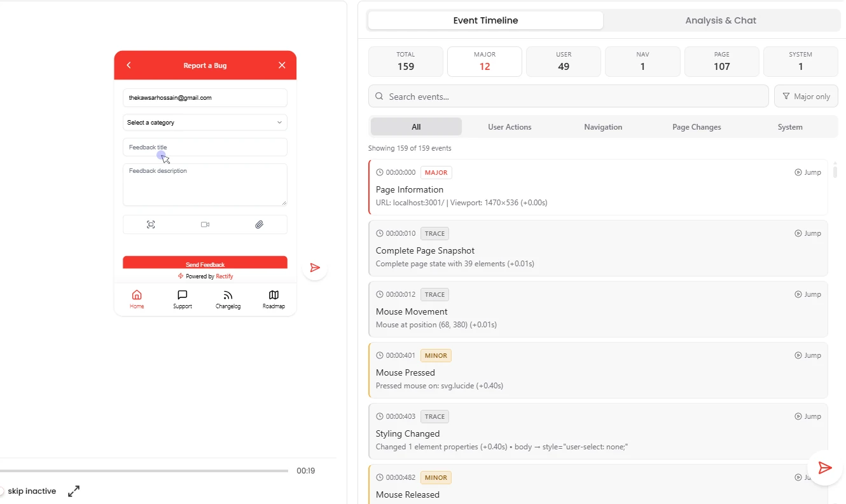
Task: Click the TOTAL 159 stat card
Action: (406, 62)
